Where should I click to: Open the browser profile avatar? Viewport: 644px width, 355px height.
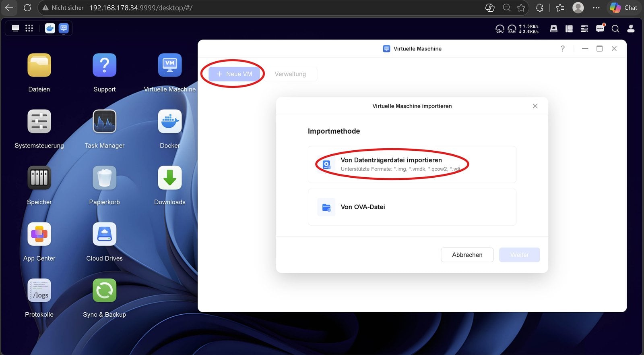pos(578,8)
